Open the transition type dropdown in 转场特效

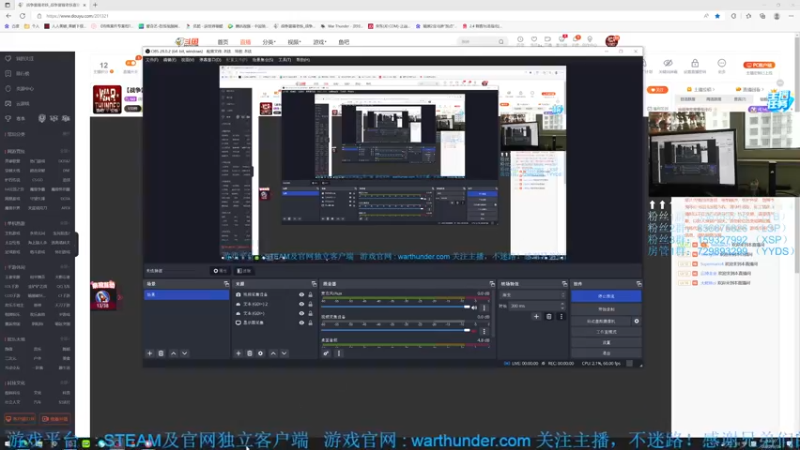click(x=534, y=295)
